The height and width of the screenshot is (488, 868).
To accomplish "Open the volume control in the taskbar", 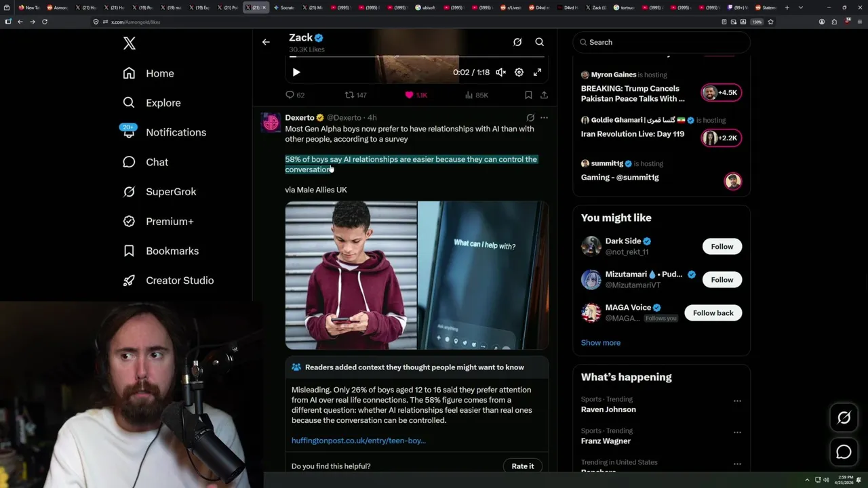I will pos(826,480).
